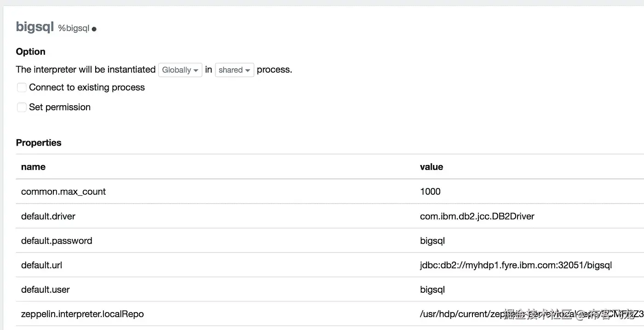Click the %bigsql binding label
Viewport: 644px width, 330px height.
coord(74,28)
